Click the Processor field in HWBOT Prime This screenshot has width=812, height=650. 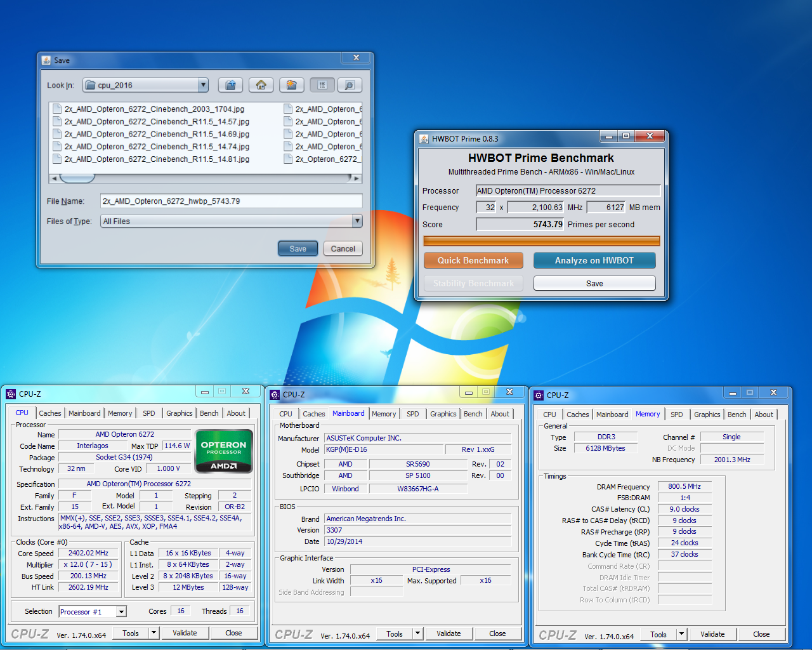pyautogui.click(x=568, y=190)
